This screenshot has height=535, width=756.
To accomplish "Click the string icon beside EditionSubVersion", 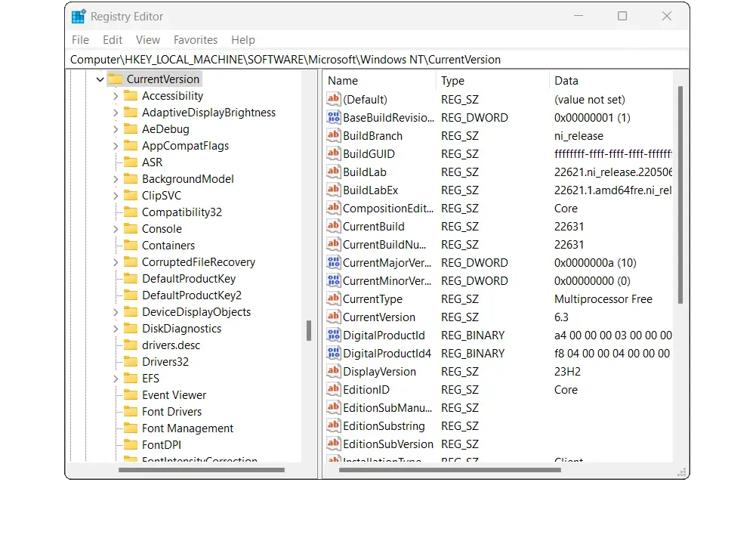I will coord(333,444).
